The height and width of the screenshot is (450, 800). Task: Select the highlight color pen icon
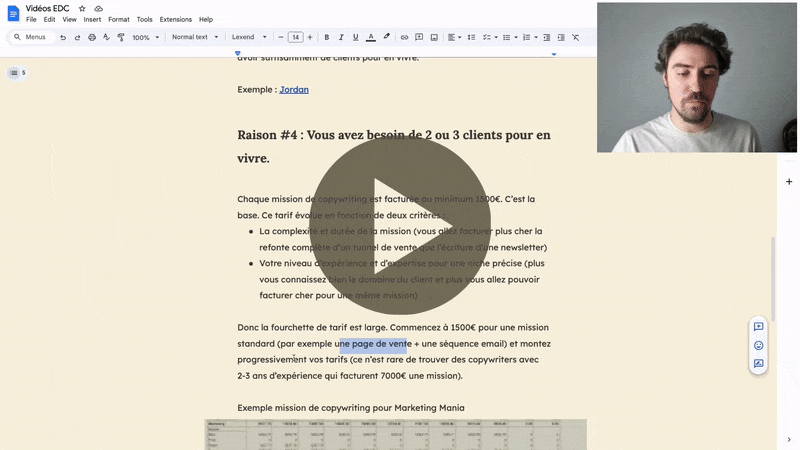tap(387, 37)
